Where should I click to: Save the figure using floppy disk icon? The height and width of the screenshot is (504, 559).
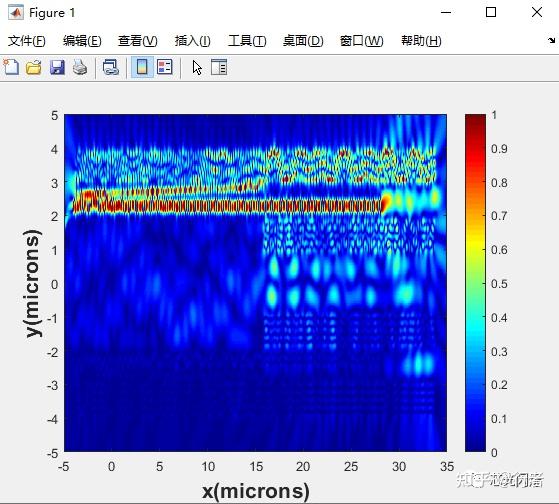coord(57,67)
